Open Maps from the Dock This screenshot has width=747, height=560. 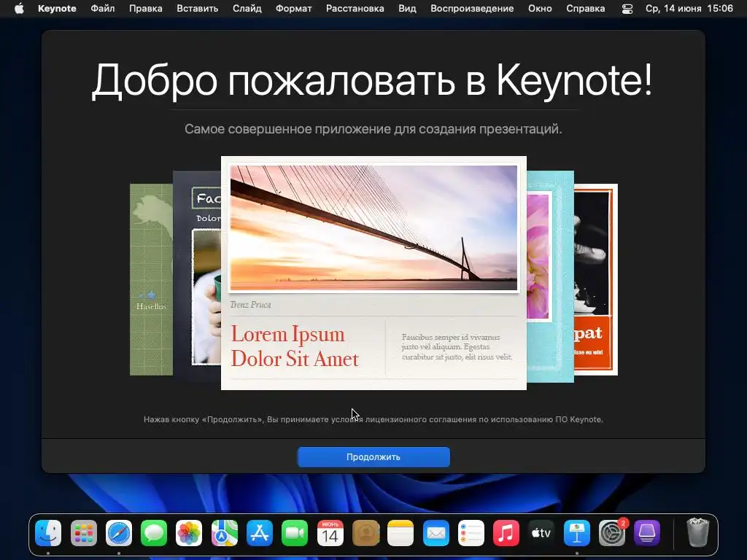[225, 533]
